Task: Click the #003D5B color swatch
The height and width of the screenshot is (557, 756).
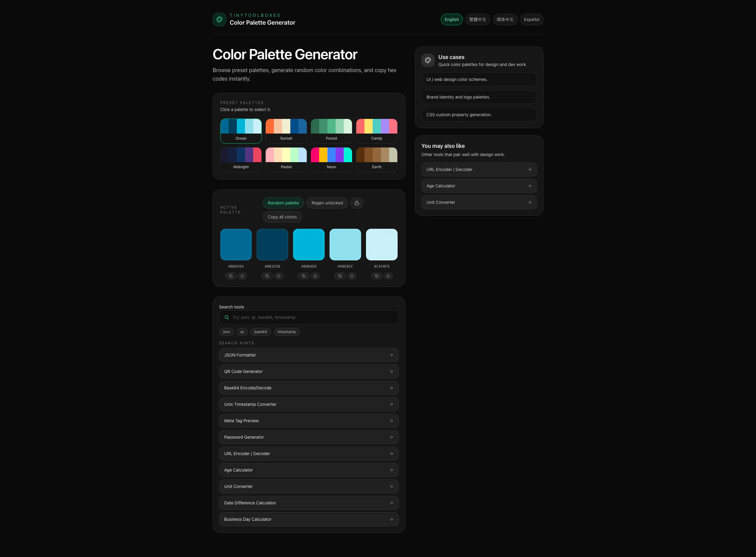Action: (x=272, y=245)
